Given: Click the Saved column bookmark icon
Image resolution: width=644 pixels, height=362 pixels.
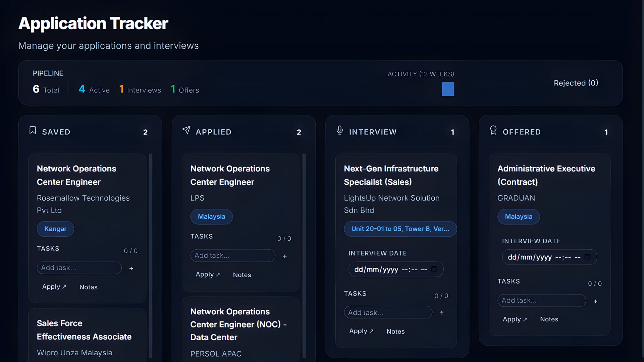Looking at the screenshot, I should pos(33,130).
